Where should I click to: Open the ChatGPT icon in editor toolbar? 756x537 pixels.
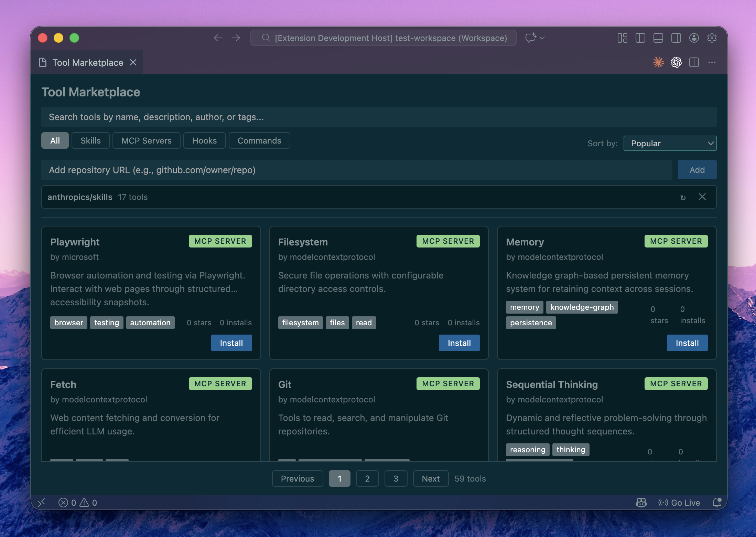click(x=676, y=62)
